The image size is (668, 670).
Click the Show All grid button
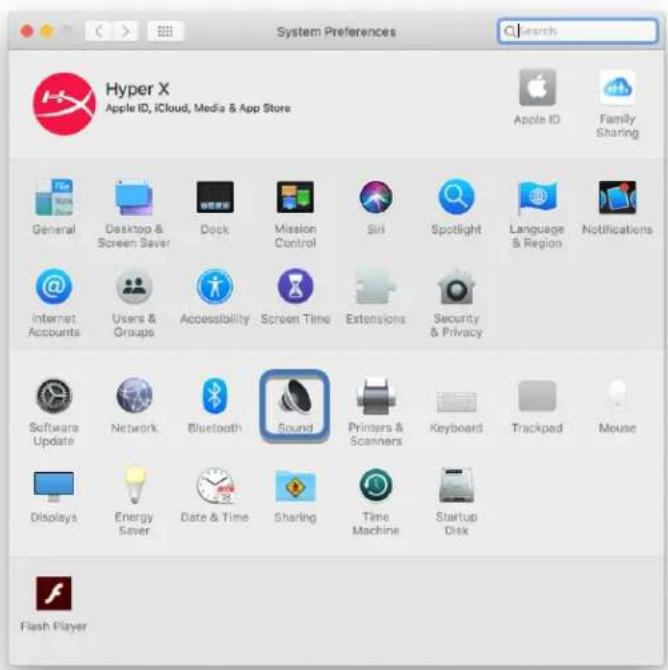(165, 31)
